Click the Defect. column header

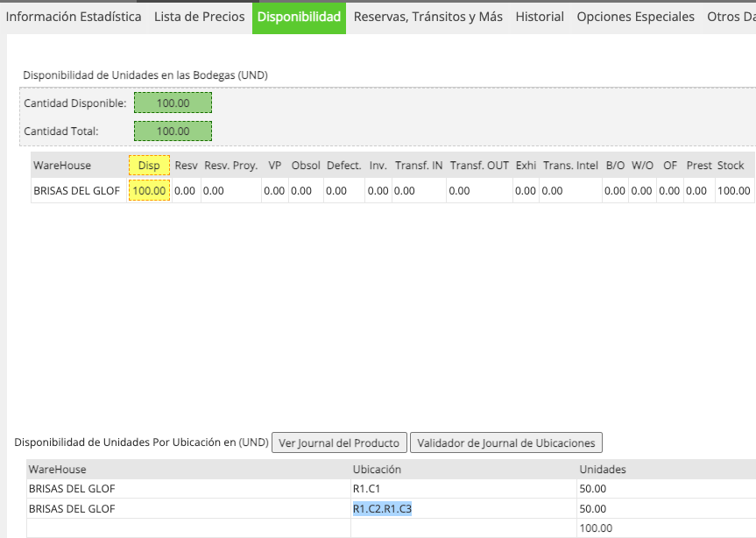[x=343, y=166]
